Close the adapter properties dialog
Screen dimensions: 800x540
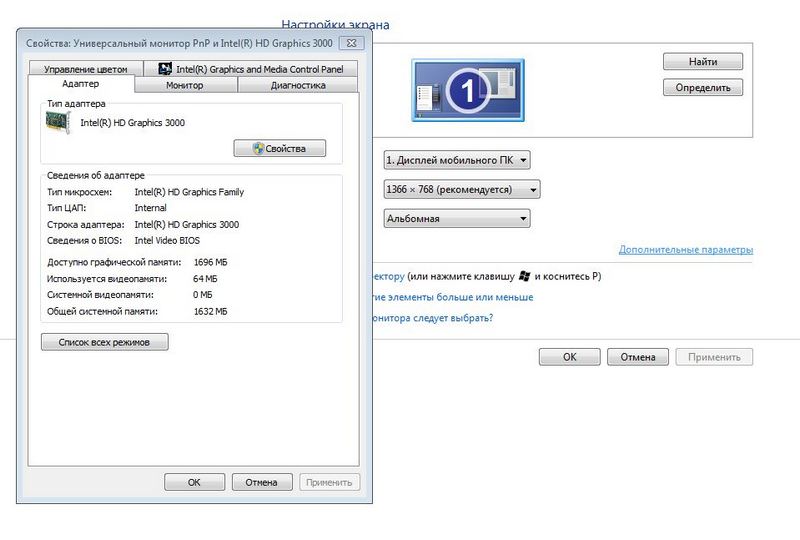(x=351, y=43)
